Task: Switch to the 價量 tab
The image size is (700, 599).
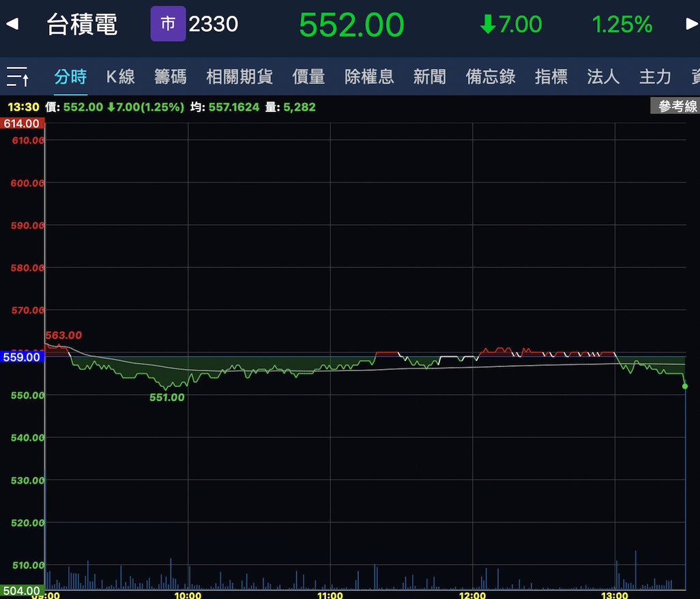Action: [308, 76]
